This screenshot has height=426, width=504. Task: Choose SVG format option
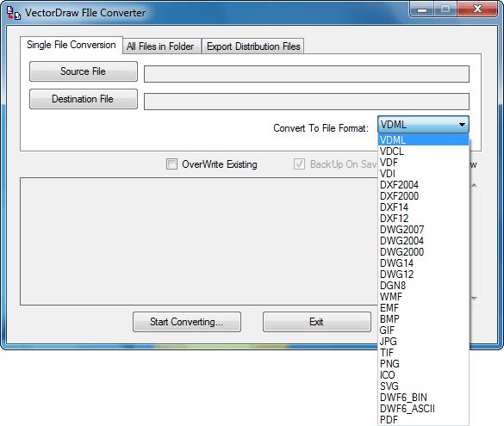click(423, 386)
